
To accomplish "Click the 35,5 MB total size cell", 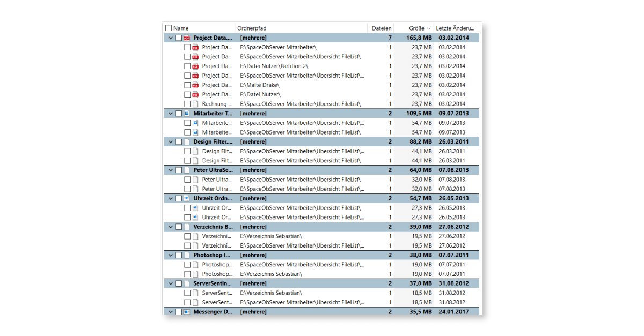I will pos(421,312).
